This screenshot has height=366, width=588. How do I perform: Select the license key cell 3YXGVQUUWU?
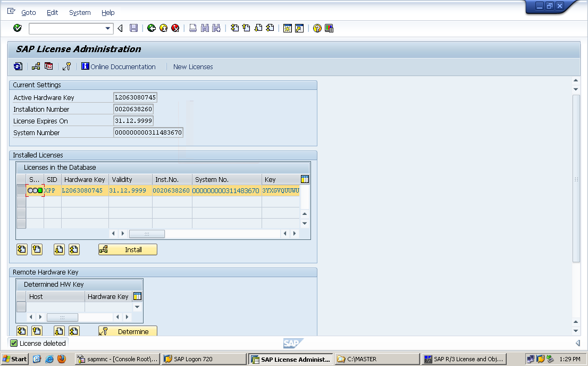click(x=281, y=190)
